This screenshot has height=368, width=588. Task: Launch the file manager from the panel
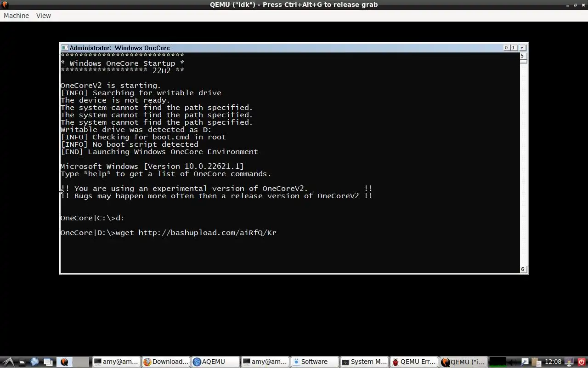[x=22, y=362]
